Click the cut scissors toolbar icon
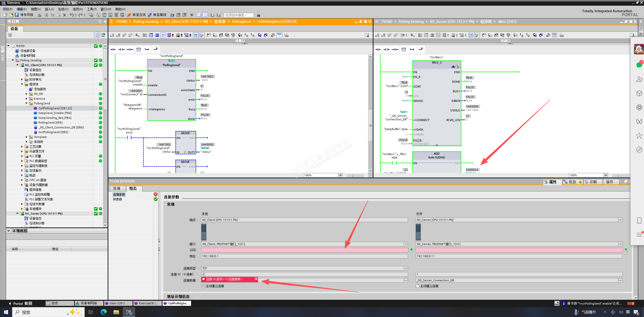This screenshot has height=317, width=644. [x=47, y=15]
